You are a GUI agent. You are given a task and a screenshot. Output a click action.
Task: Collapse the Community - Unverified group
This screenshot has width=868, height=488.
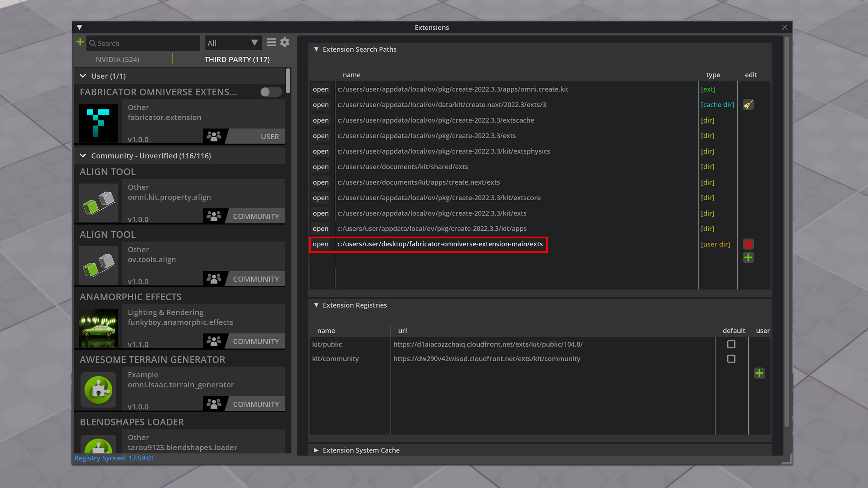pyautogui.click(x=83, y=156)
